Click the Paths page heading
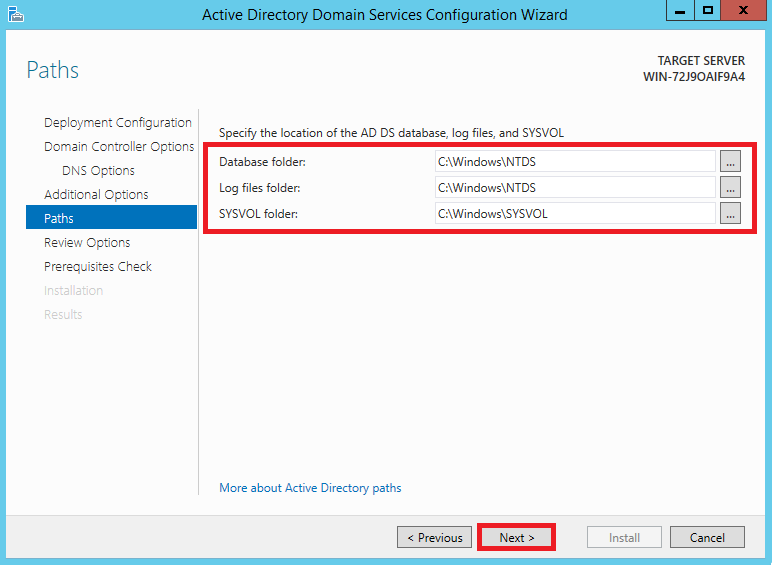This screenshot has height=565, width=772. pos(53,70)
